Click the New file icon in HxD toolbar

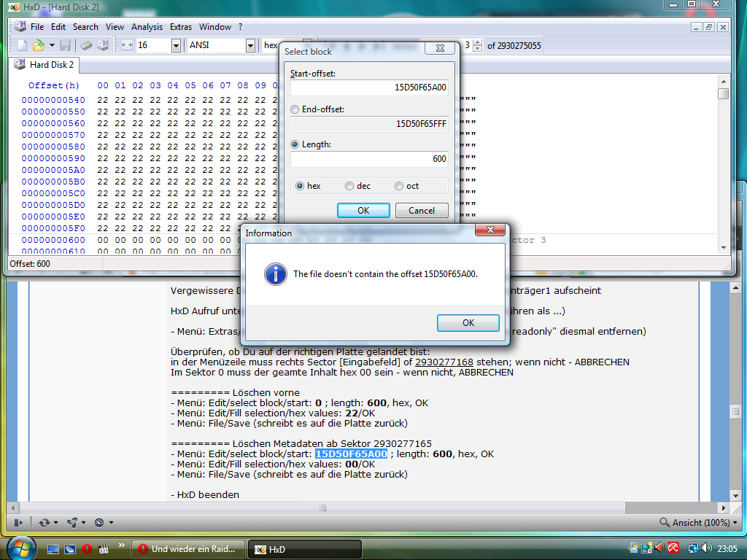[23, 45]
